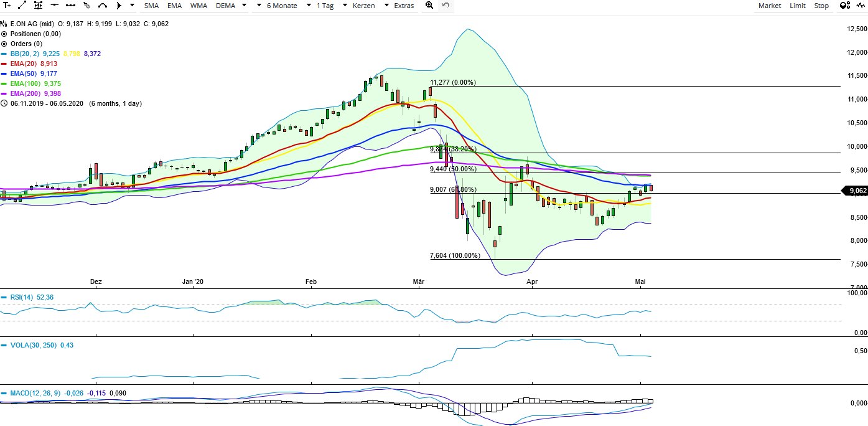Select the arc curve drawing tool

point(103,6)
